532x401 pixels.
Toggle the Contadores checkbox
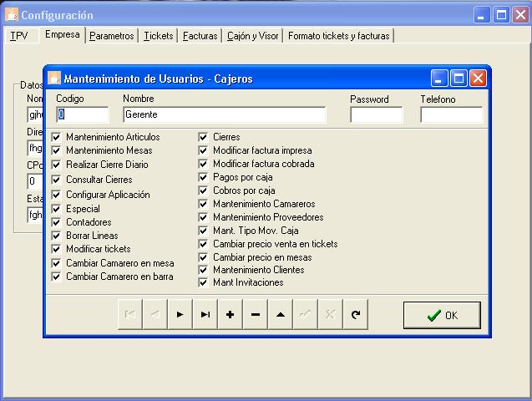[x=56, y=222]
